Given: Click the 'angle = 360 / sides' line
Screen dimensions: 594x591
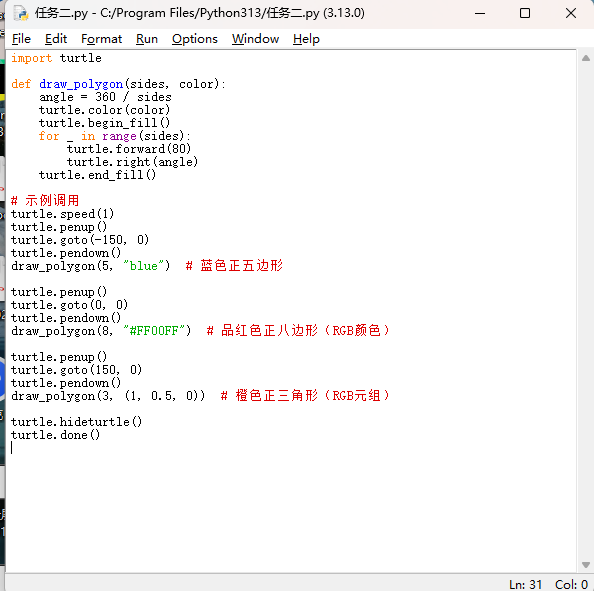Looking at the screenshot, I should coord(105,97).
